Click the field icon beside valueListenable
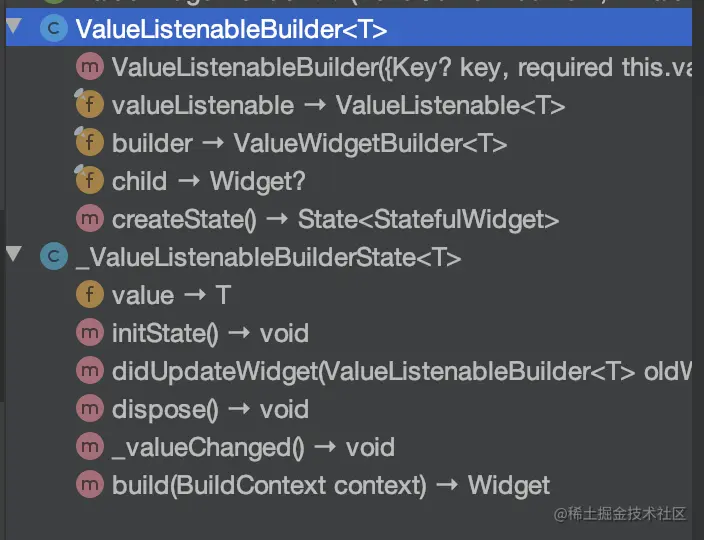This screenshot has height=540, width=704. pyautogui.click(x=89, y=105)
